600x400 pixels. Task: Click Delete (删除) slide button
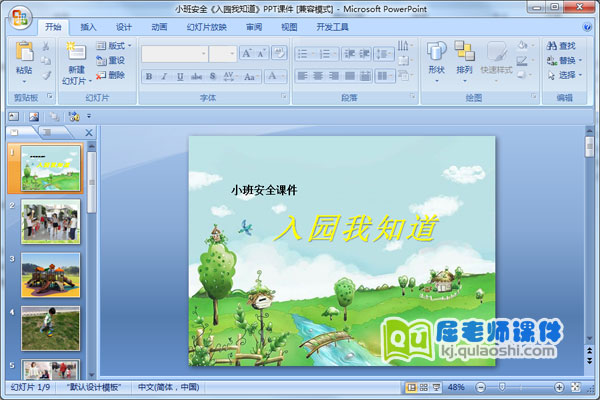pyautogui.click(x=111, y=75)
